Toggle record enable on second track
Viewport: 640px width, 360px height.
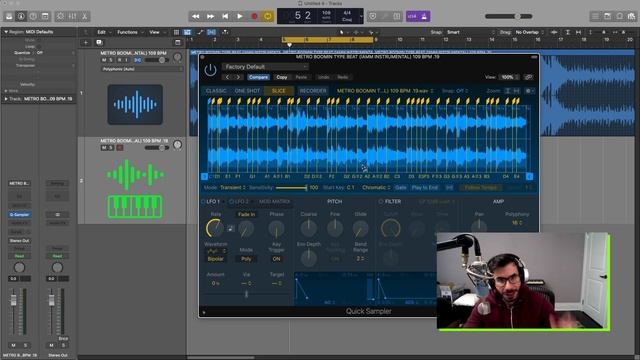click(120, 148)
